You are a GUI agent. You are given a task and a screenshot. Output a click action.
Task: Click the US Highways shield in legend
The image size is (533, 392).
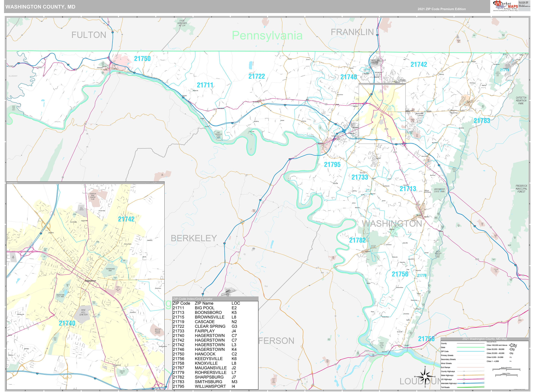pos(464,379)
